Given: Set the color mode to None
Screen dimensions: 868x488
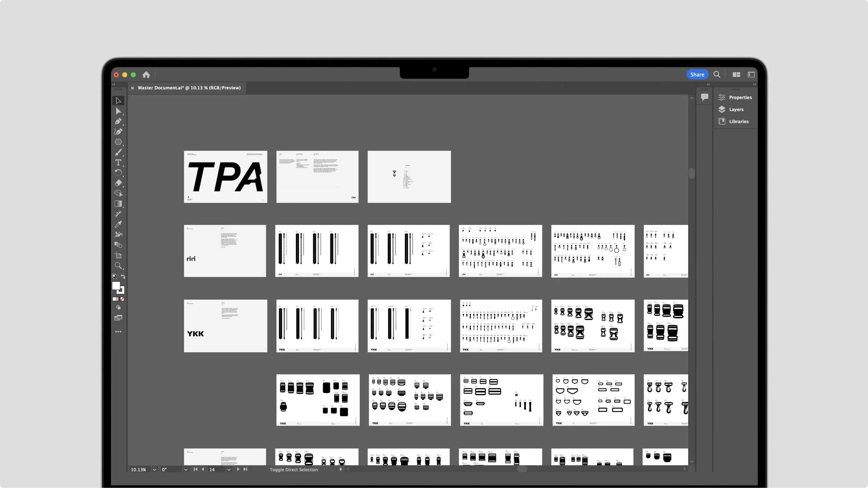Looking at the screenshot, I should tap(122, 299).
